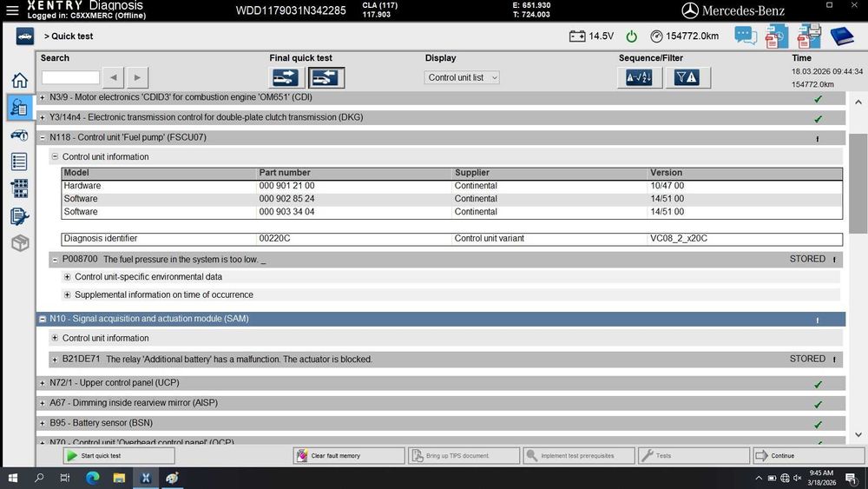Click the green ignition power icon
868x489 pixels.
[631, 36]
